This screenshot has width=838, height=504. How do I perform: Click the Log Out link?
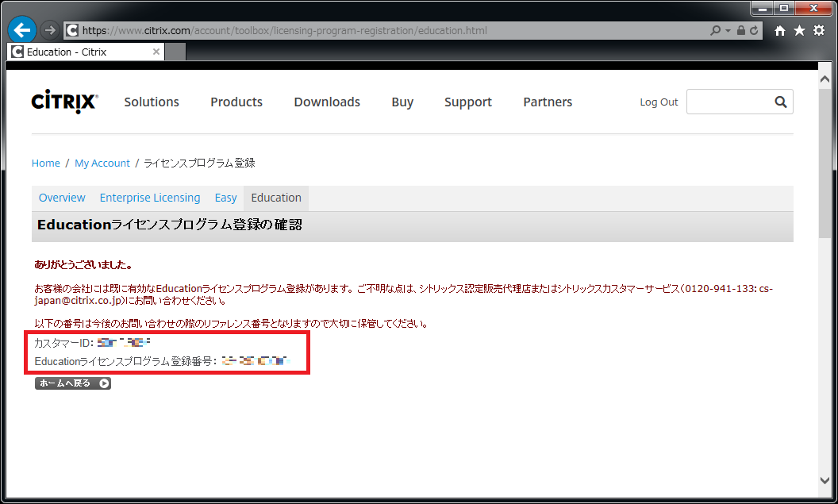click(x=659, y=102)
